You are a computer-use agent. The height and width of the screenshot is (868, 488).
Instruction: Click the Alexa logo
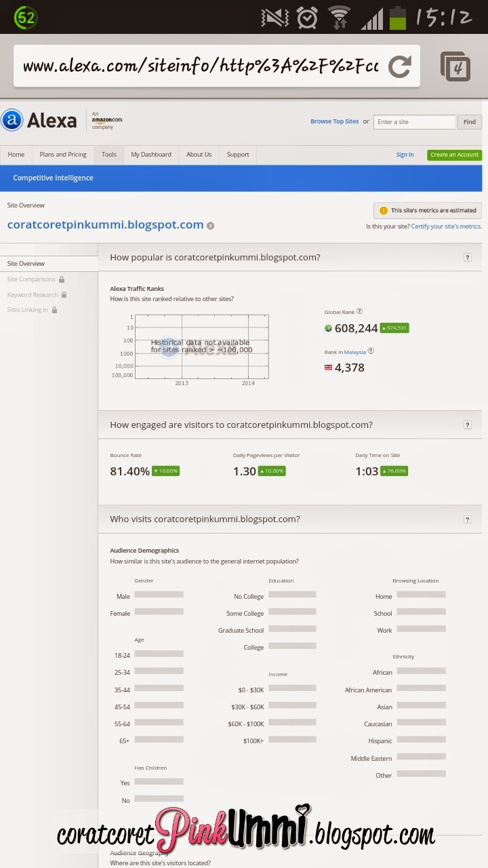click(x=39, y=121)
